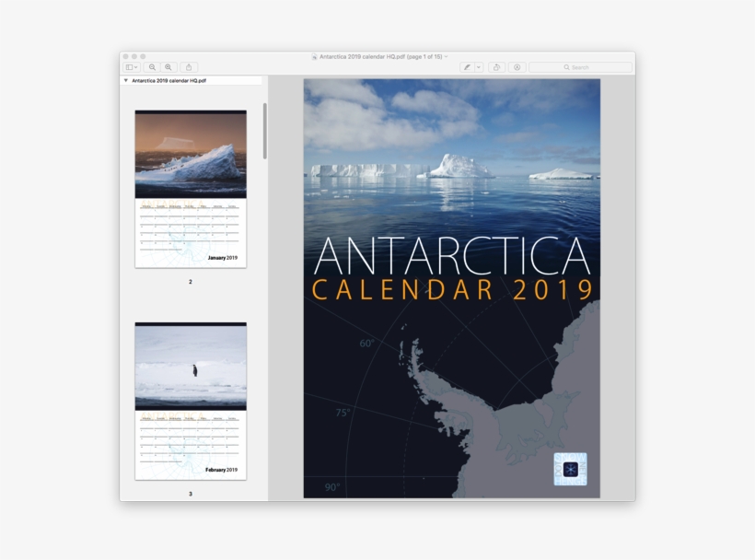755x560 pixels.
Task: Close the Preview window
Action: tap(125, 56)
